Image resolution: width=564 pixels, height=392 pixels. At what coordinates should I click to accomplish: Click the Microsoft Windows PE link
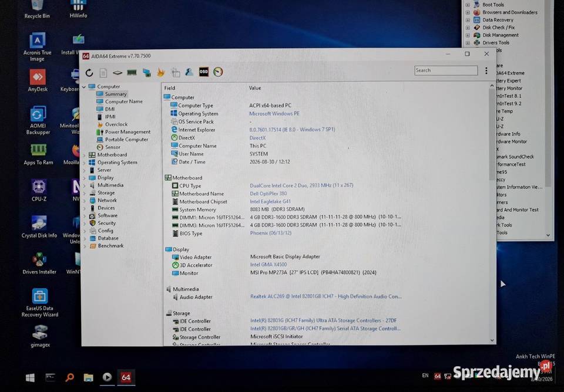274,113
